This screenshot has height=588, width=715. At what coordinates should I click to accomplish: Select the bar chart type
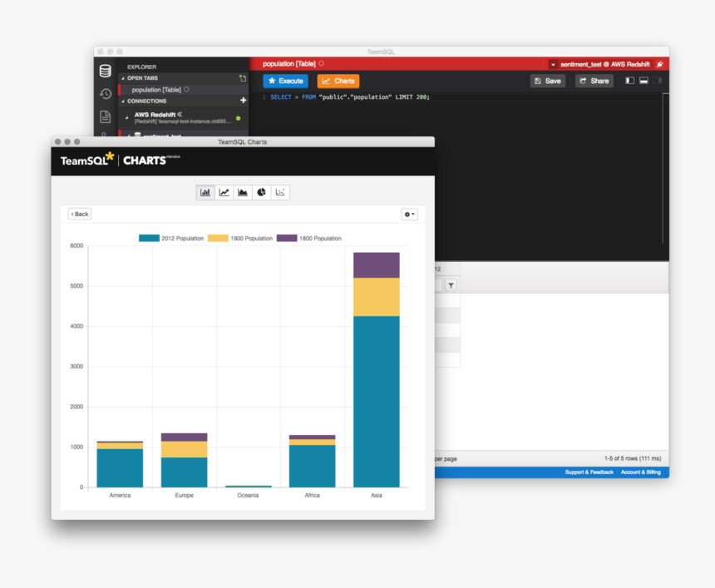[x=205, y=192]
